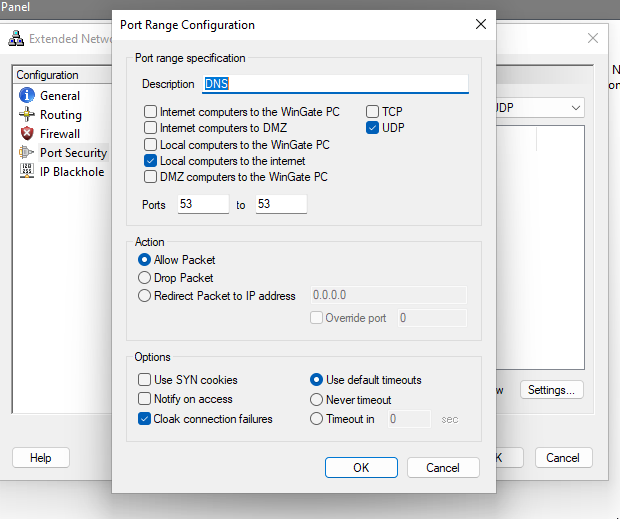Click the Help button
Image resolution: width=620 pixels, height=519 pixels.
[x=41, y=458]
